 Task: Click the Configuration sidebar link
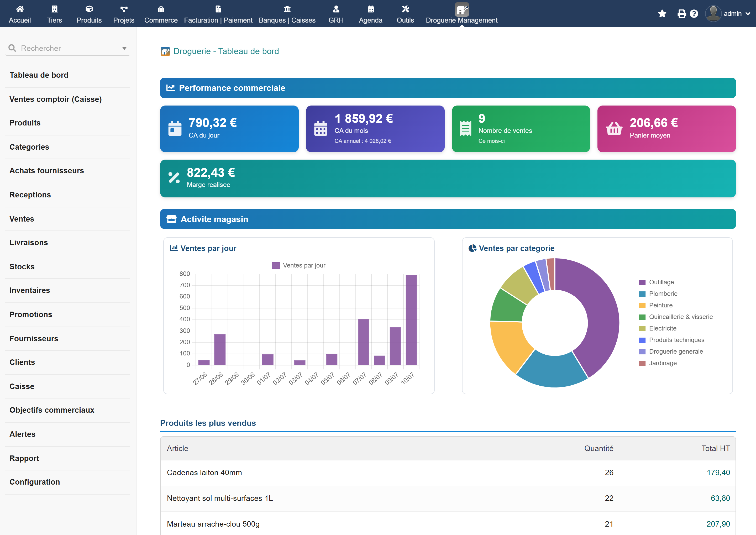(35, 482)
